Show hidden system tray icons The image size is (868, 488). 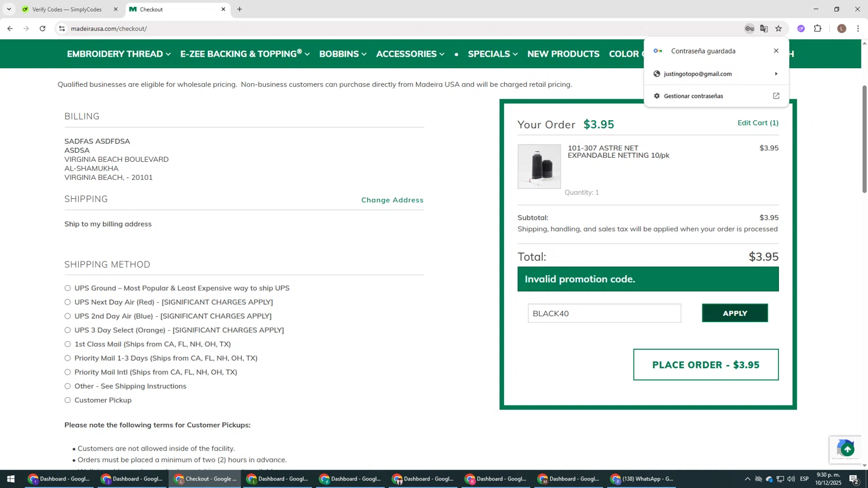747,479
